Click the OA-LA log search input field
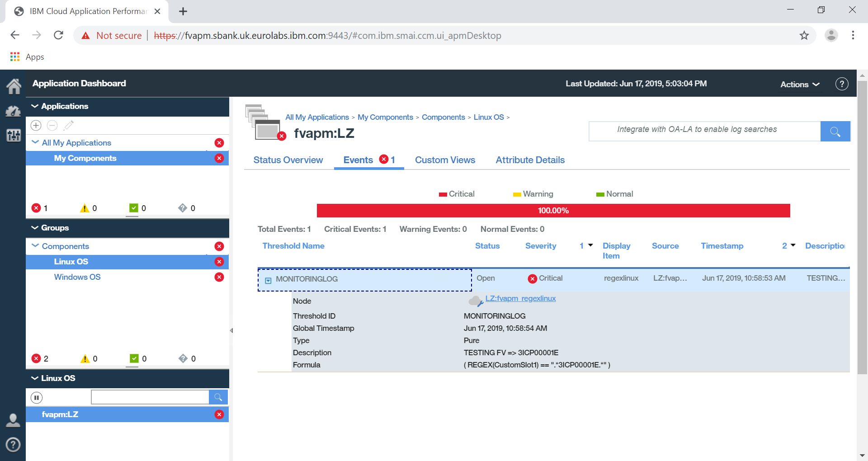This screenshot has width=868, height=461. click(x=705, y=131)
